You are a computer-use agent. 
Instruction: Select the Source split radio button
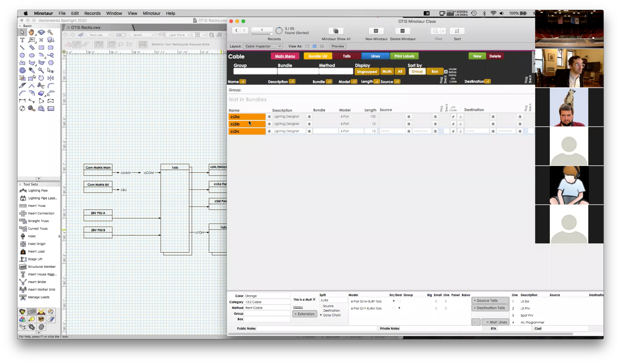pyautogui.click(x=321, y=306)
